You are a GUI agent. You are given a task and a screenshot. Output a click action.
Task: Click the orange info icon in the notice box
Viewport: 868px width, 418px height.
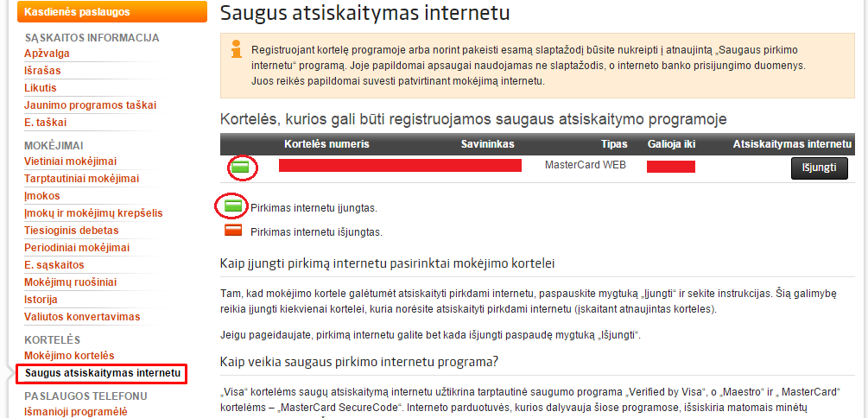click(x=237, y=49)
